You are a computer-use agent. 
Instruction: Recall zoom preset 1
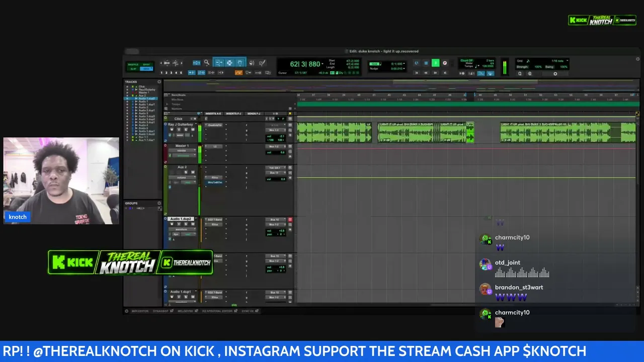click(161, 73)
